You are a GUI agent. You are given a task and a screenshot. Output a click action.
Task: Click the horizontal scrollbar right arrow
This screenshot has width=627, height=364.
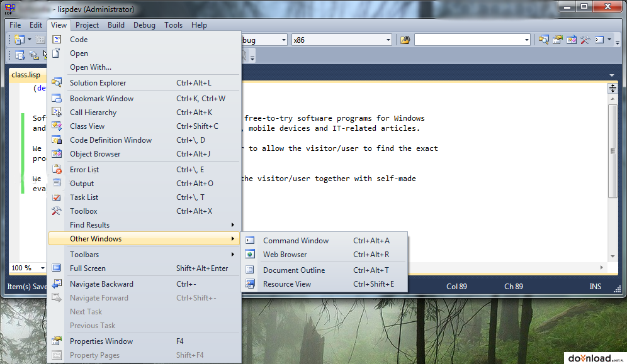(601, 267)
